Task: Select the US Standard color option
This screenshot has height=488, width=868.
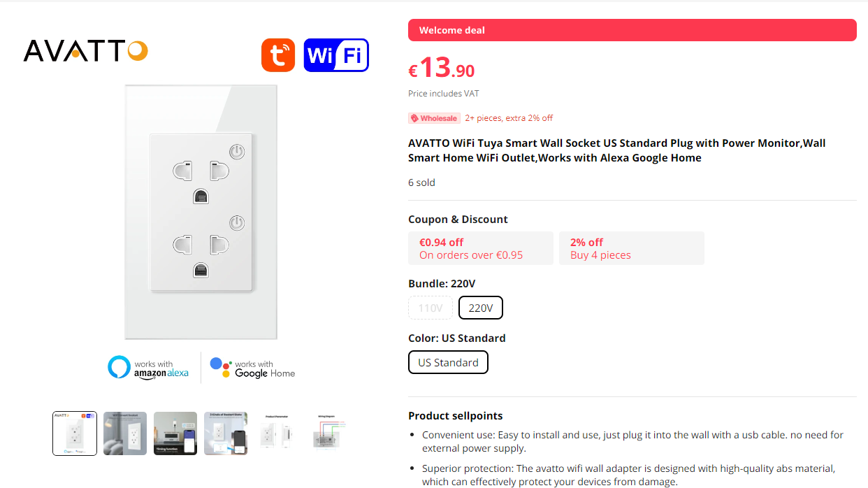Action: coord(448,362)
